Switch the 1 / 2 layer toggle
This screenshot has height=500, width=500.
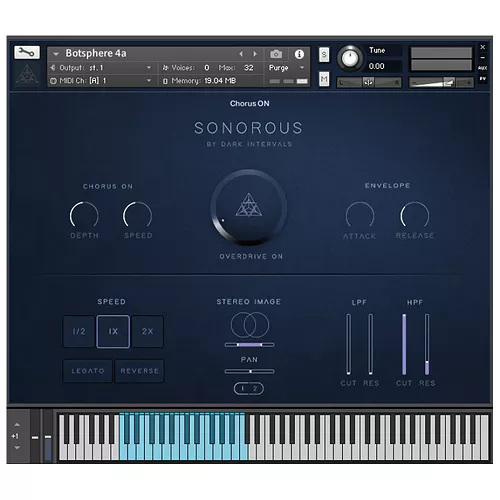(x=249, y=388)
